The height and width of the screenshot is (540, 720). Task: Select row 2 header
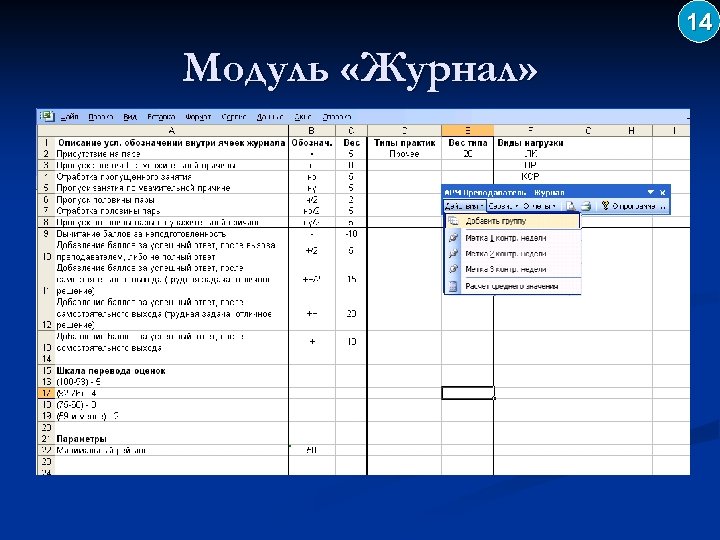pyautogui.click(x=46, y=154)
